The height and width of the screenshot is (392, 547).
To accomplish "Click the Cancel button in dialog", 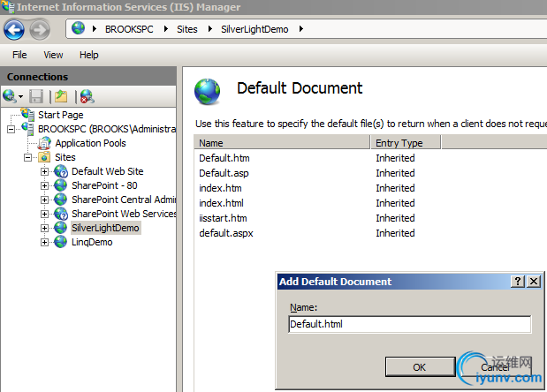I will click(x=495, y=367).
